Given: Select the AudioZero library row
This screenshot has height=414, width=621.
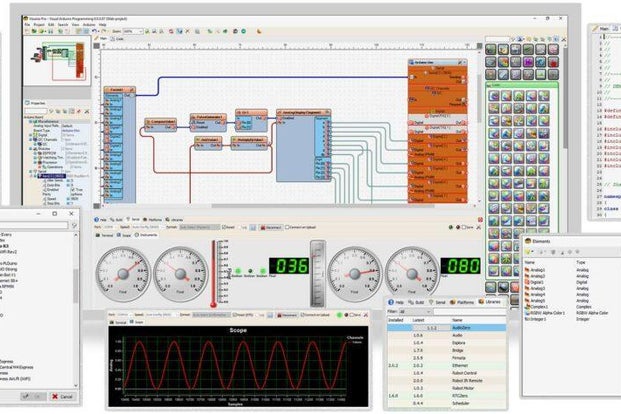Looking at the screenshot, I should click(446, 328).
